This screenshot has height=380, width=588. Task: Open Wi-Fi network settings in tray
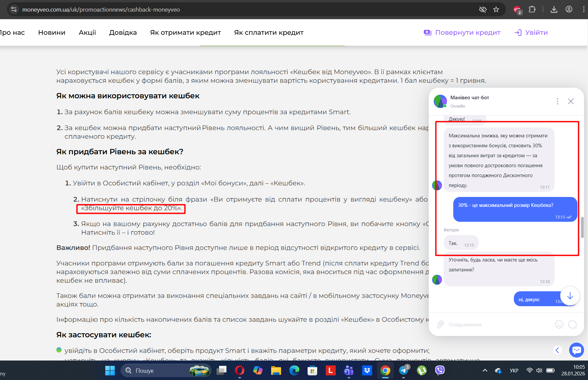[530, 370]
